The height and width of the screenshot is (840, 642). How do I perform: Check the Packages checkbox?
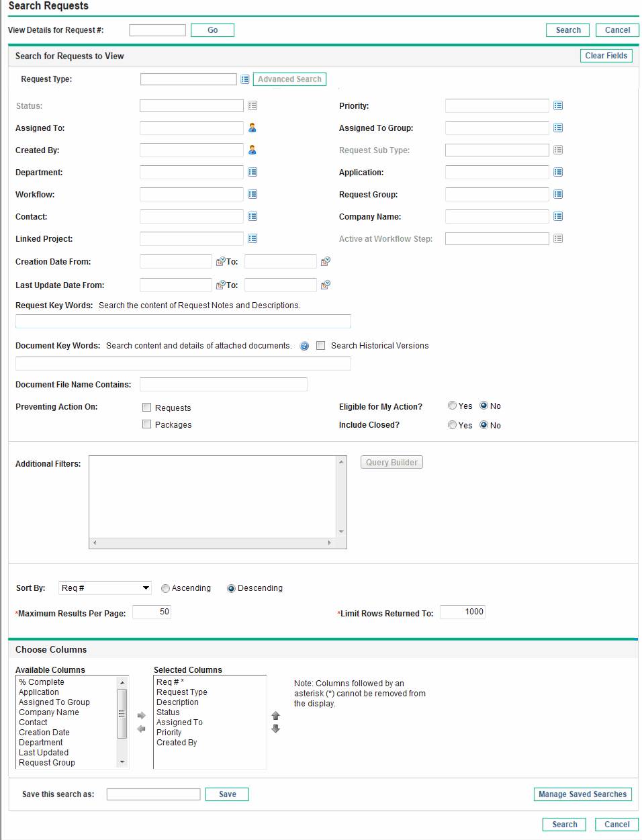point(146,424)
